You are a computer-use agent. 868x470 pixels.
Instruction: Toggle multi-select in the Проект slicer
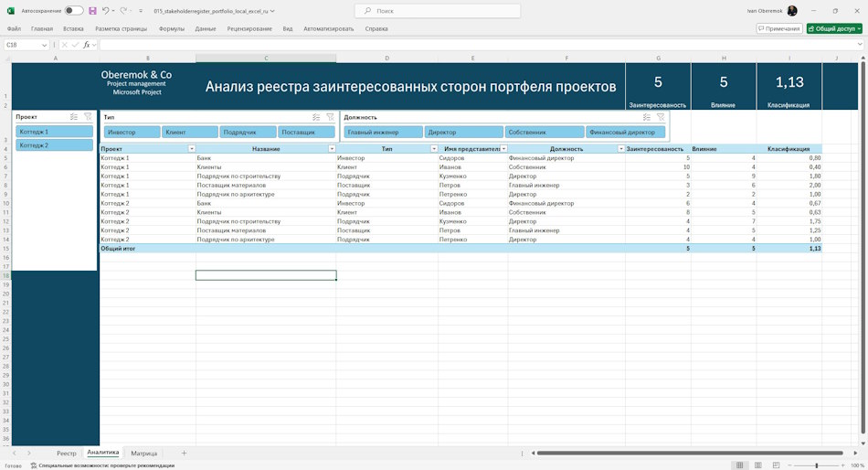pyautogui.click(x=74, y=117)
